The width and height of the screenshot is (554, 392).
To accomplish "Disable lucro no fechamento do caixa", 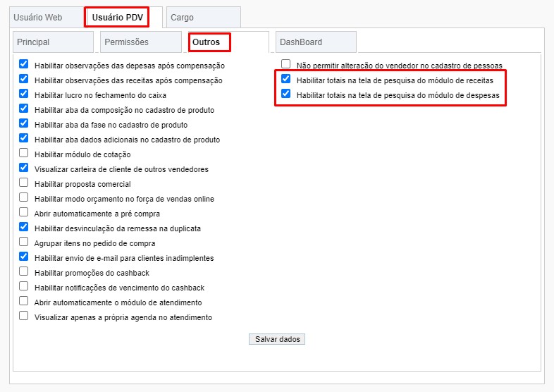I will pos(24,94).
